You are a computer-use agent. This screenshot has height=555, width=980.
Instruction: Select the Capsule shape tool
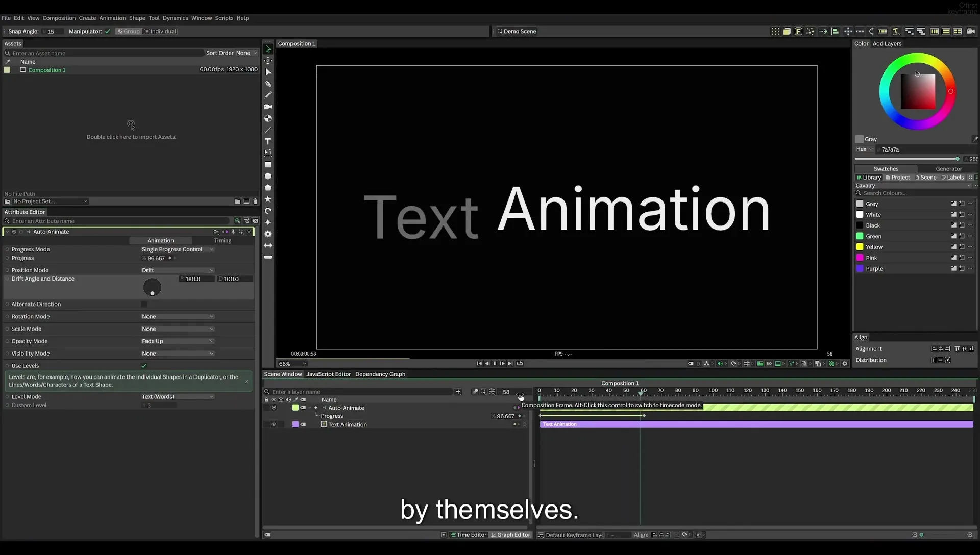click(x=267, y=257)
